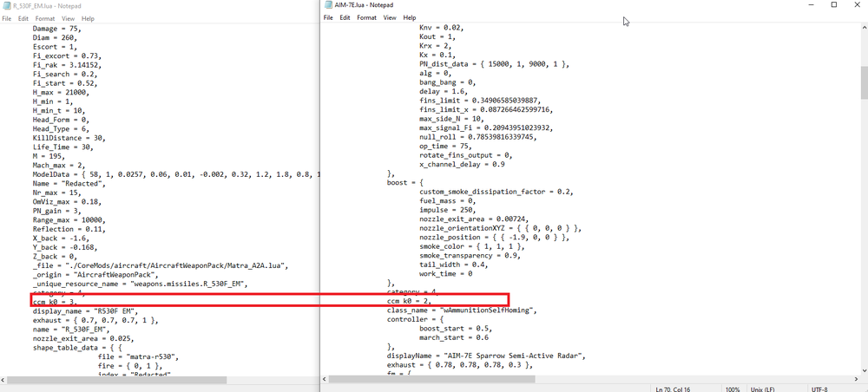This screenshot has width=868, height=392.
Task: Click the 'Unix (LF)' status entry
Action: pos(765,389)
